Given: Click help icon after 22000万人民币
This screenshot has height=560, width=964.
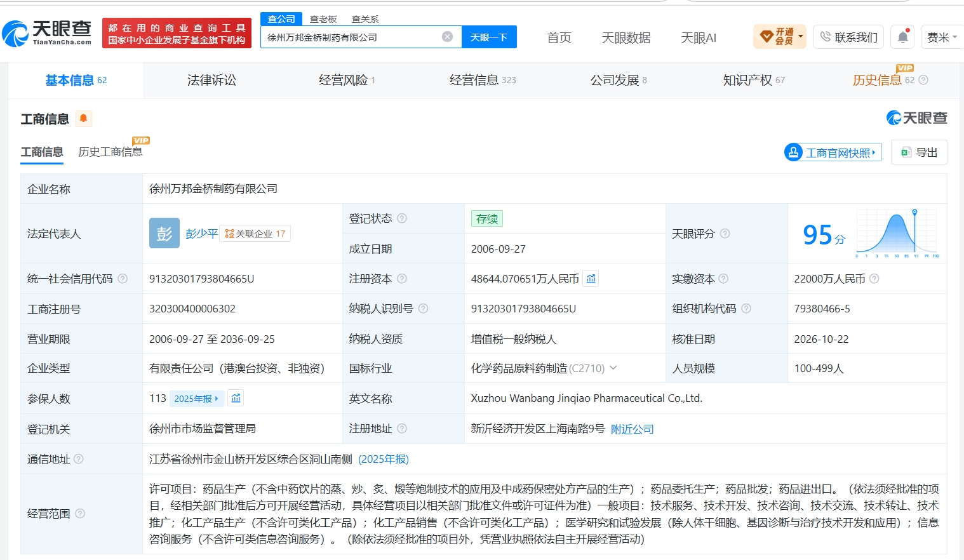Looking at the screenshot, I should click(874, 279).
